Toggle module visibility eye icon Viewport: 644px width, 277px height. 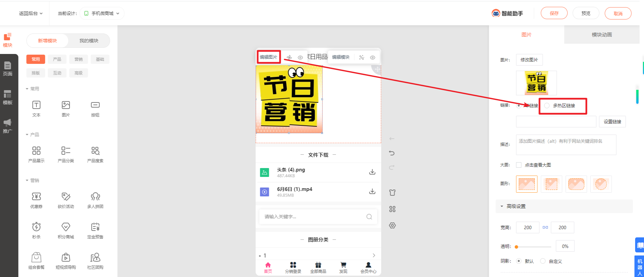[x=372, y=57]
